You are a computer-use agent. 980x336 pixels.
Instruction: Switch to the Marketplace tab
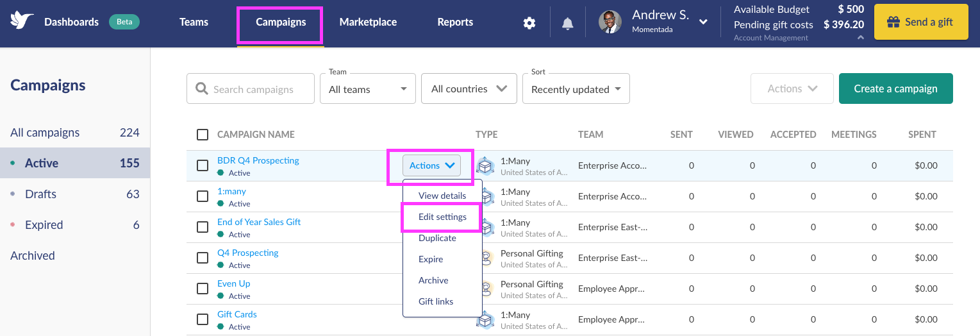pyautogui.click(x=368, y=22)
